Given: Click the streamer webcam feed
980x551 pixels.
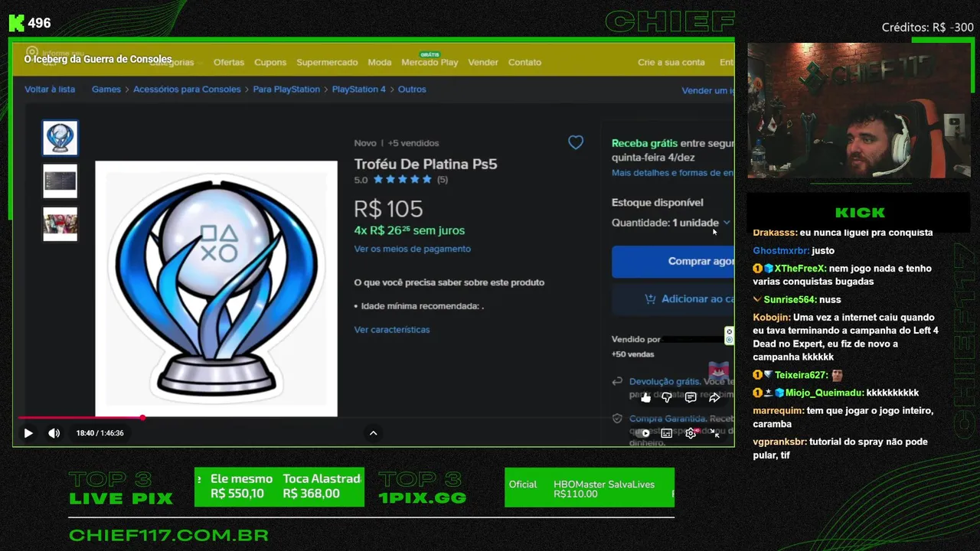Looking at the screenshot, I should coord(858,110).
